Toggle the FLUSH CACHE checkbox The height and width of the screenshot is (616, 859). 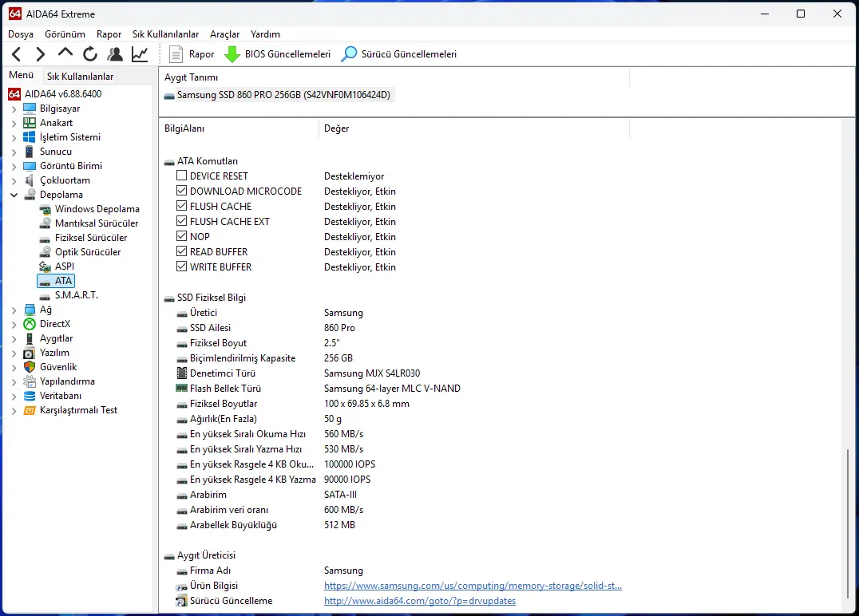pyautogui.click(x=181, y=206)
